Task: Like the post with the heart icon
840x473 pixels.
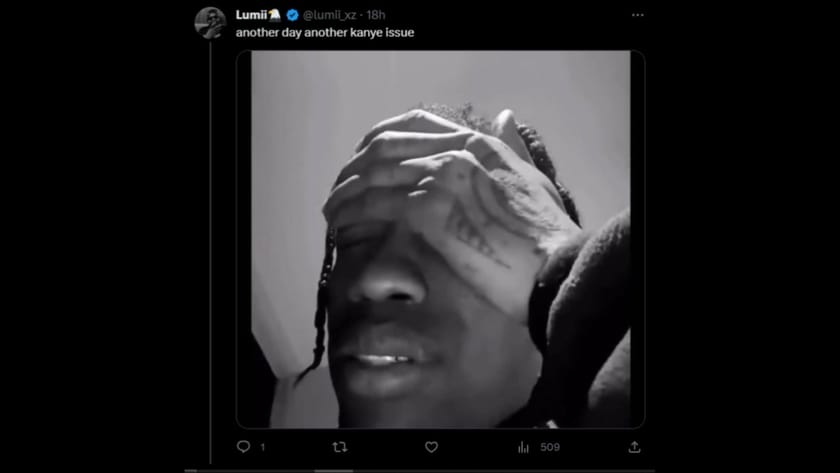Action: click(x=431, y=447)
